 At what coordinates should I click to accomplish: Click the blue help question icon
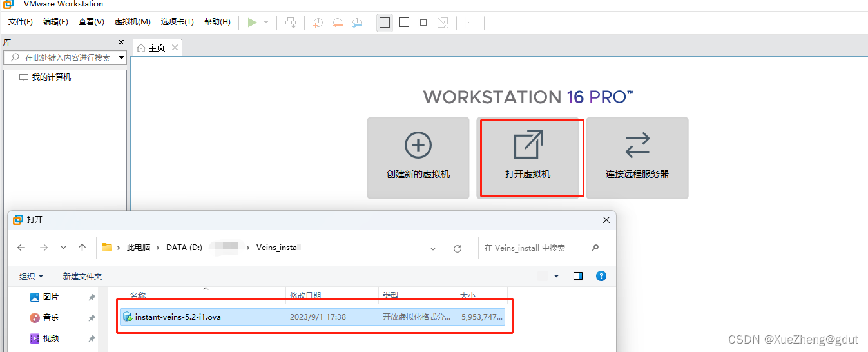[x=601, y=276]
